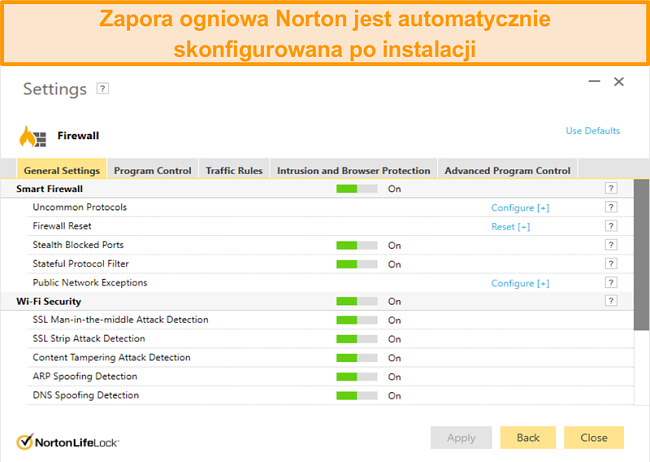
Task: Open Intrusion and Browser Protection tab
Action: tap(354, 170)
